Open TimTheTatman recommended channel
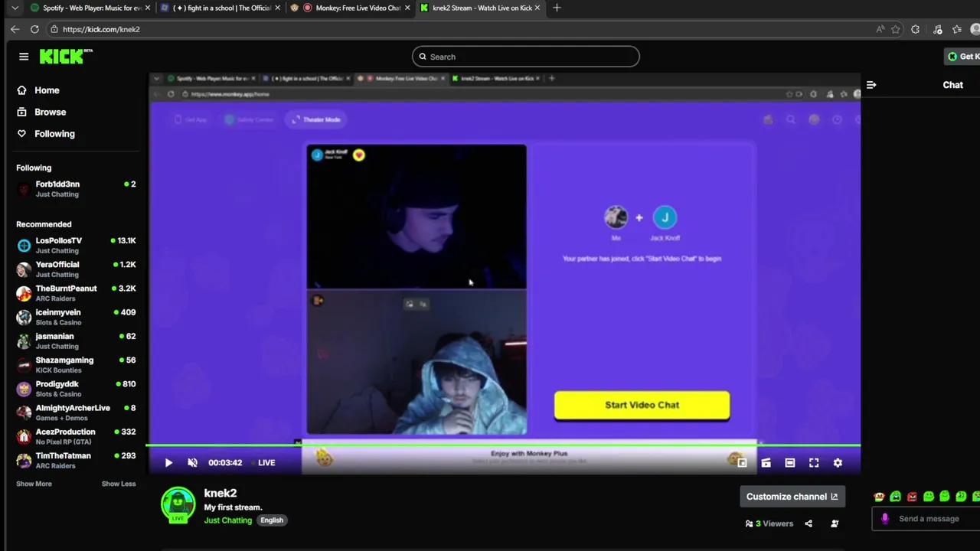Screen dimensions: 980x551 (x=76, y=460)
